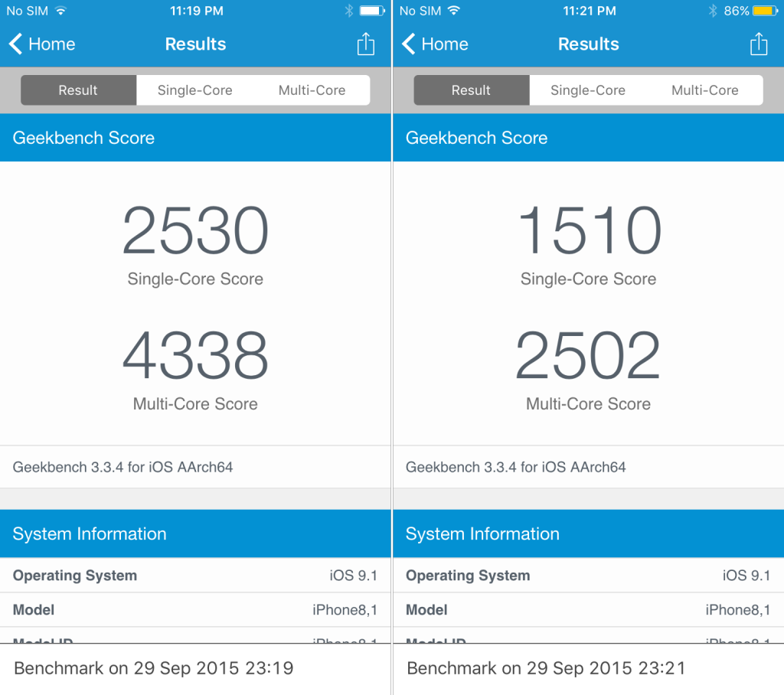784x695 pixels.
Task: Tap the 2530 single-core score
Action: click(x=195, y=230)
